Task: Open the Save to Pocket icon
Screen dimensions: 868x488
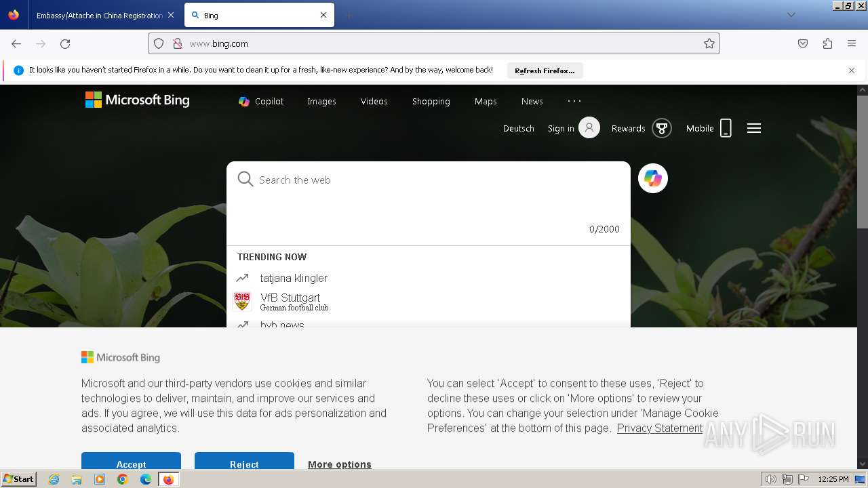Action: tap(803, 43)
